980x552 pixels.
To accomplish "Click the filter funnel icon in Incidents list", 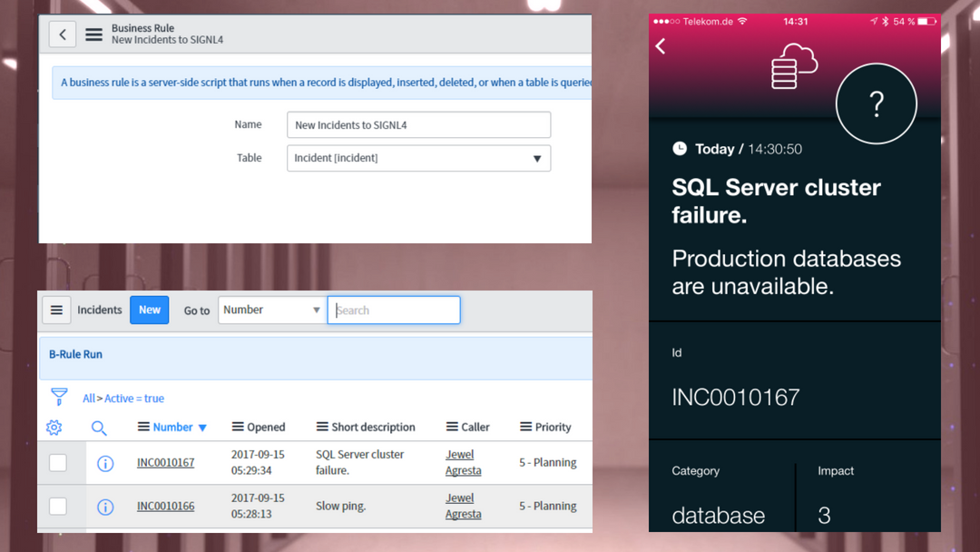I will click(x=59, y=397).
